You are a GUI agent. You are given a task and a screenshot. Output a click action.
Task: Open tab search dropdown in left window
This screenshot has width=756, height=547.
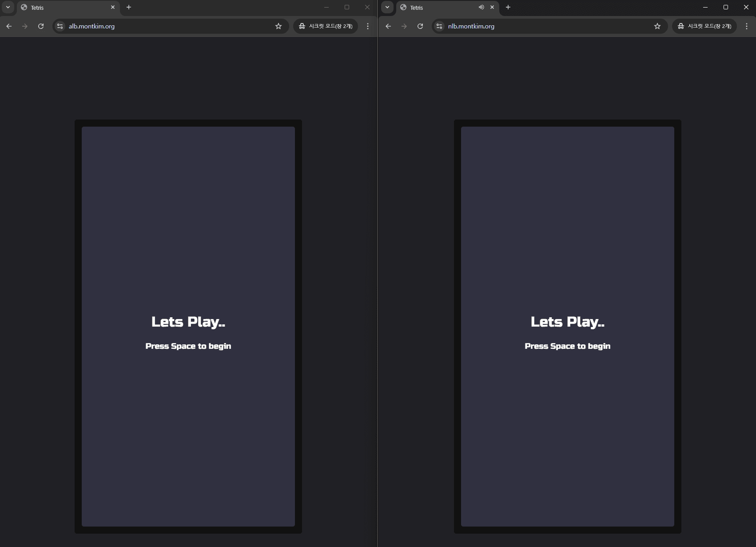point(8,7)
